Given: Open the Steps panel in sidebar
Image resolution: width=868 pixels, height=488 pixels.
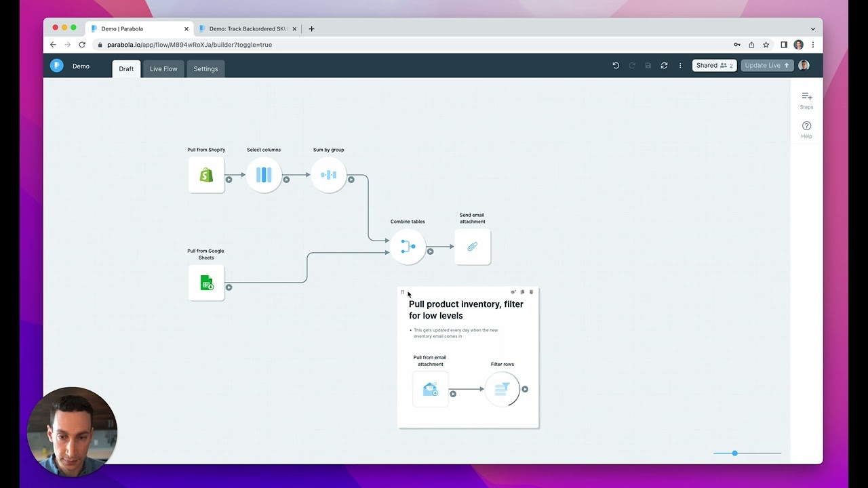Looking at the screenshot, I should click(806, 100).
